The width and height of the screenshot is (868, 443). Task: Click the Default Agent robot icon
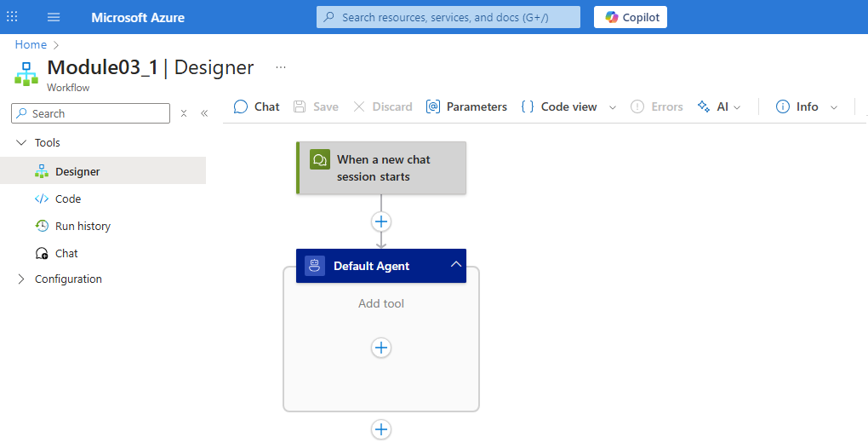(x=315, y=266)
